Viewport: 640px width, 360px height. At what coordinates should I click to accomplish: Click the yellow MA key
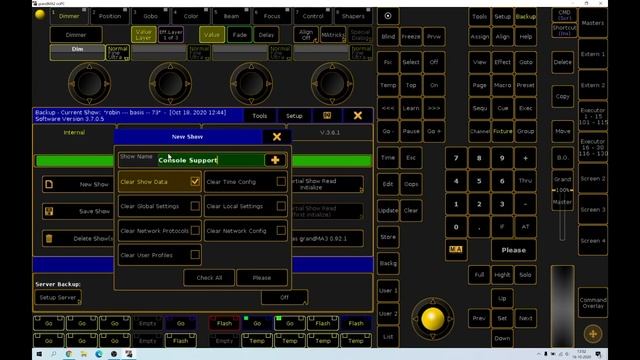pyautogui.click(x=456, y=249)
